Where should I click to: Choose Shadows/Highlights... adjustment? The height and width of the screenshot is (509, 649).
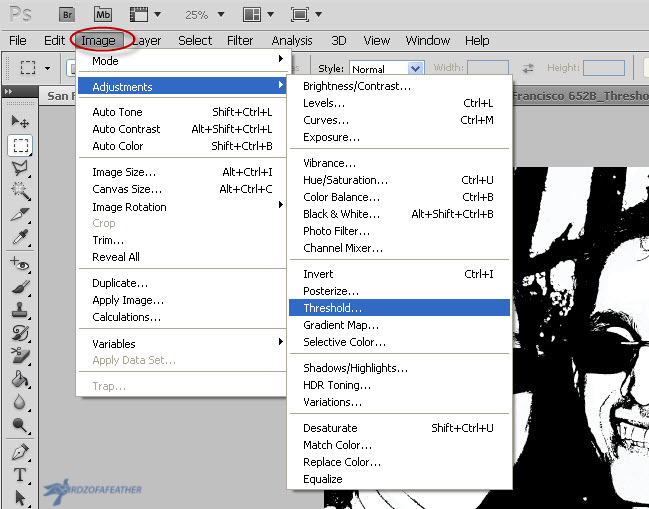pyautogui.click(x=399, y=368)
